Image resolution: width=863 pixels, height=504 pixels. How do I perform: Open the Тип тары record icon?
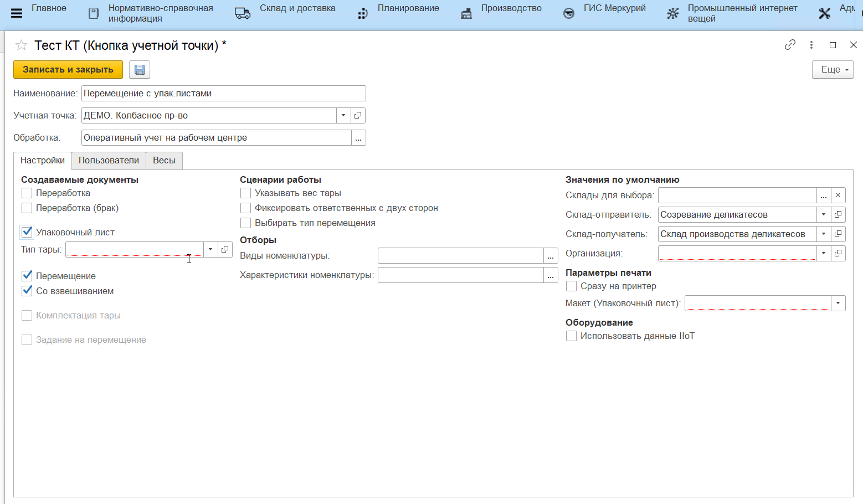click(x=225, y=250)
